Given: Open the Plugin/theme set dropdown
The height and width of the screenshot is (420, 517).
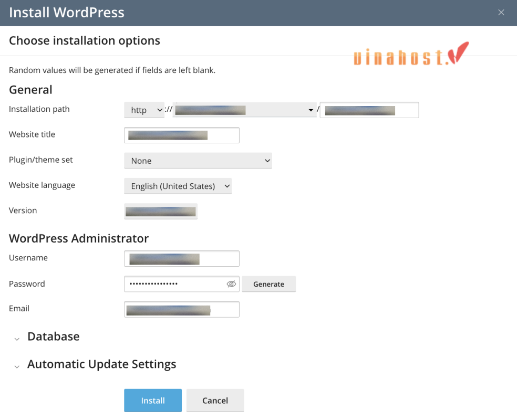Looking at the screenshot, I should pos(198,161).
